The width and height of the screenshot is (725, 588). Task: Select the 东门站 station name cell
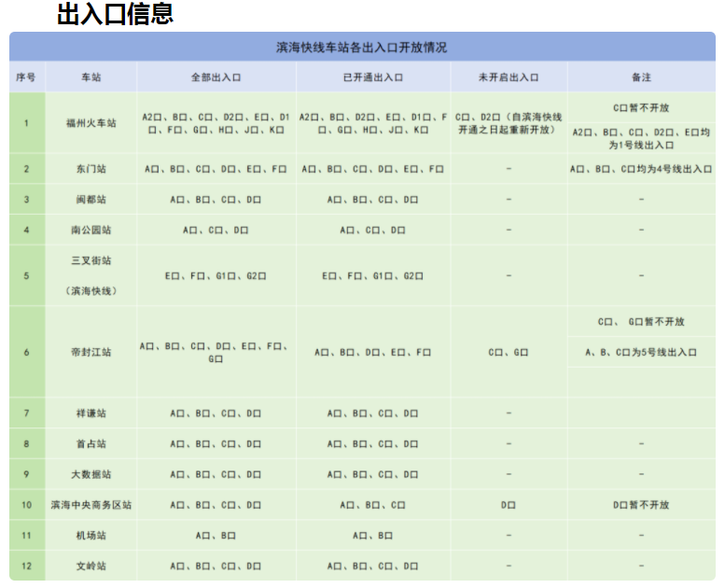point(91,169)
